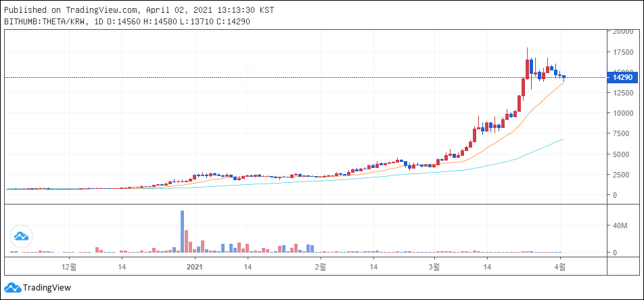Click the tall red candle near the peak

(527, 68)
